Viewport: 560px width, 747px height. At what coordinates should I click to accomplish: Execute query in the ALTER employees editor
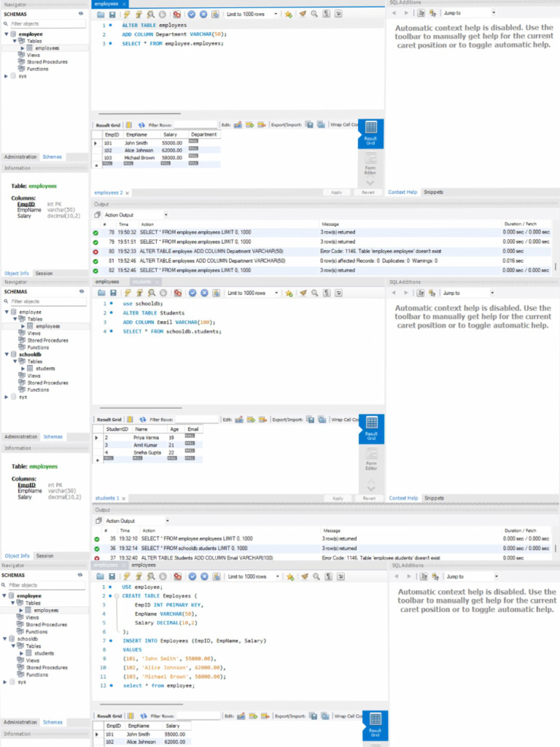point(127,15)
